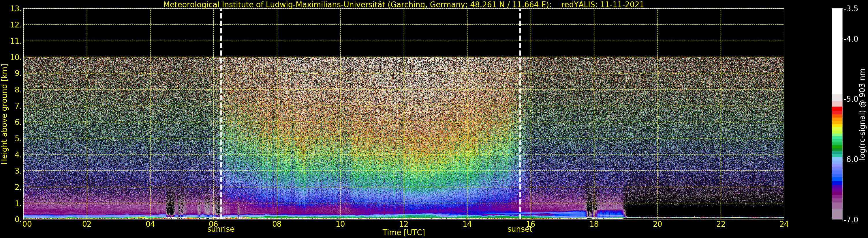Click the white dashed sunrise line
Image resolution: width=868 pixels, height=238 pixels.
[221, 111]
